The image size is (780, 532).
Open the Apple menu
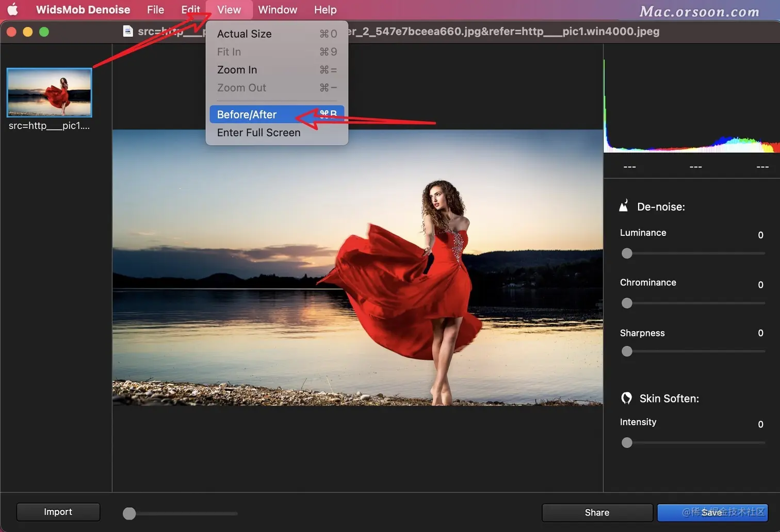pyautogui.click(x=12, y=9)
